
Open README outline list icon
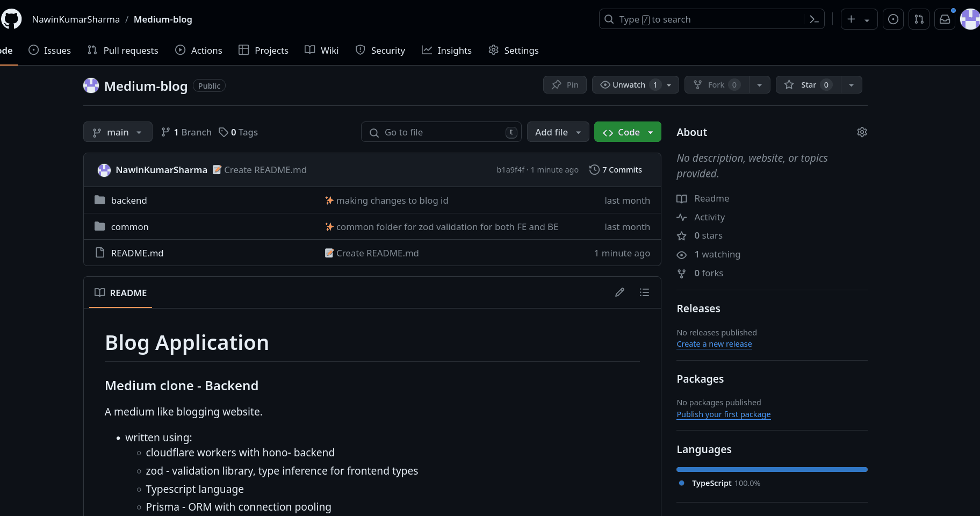(645, 292)
